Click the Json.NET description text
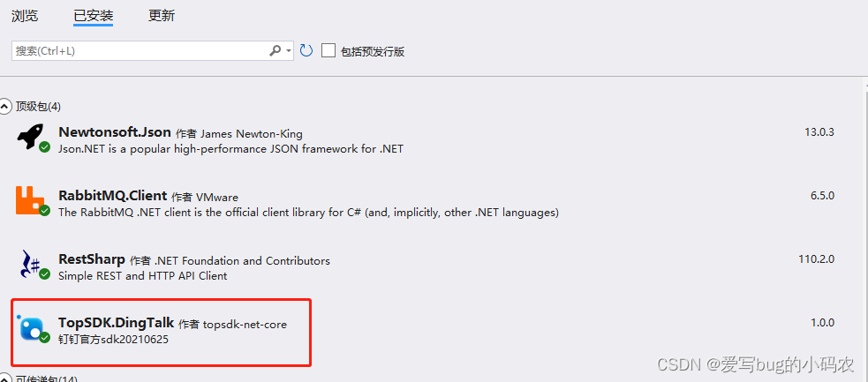The image size is (868, 382). tap(230, 149)
